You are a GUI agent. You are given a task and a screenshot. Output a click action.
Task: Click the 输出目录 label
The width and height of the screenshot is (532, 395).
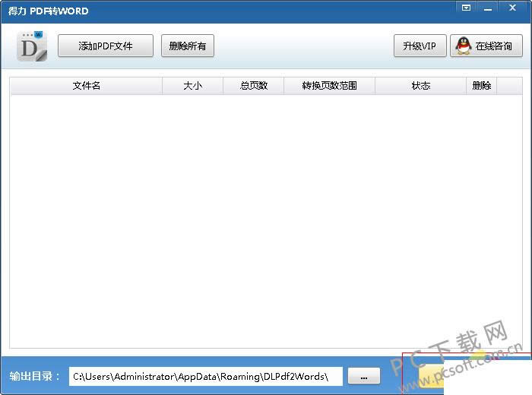(x=34, y=376)
